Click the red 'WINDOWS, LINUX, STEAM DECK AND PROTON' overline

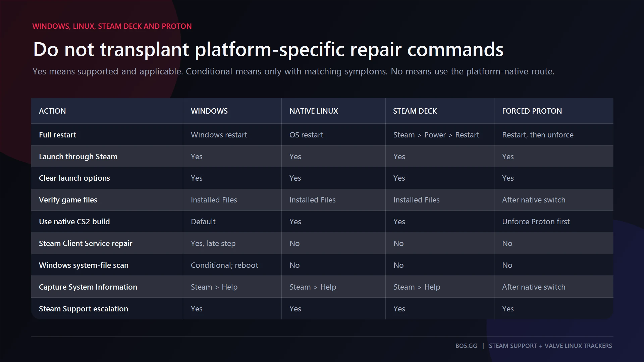click(x=112, y=26)
